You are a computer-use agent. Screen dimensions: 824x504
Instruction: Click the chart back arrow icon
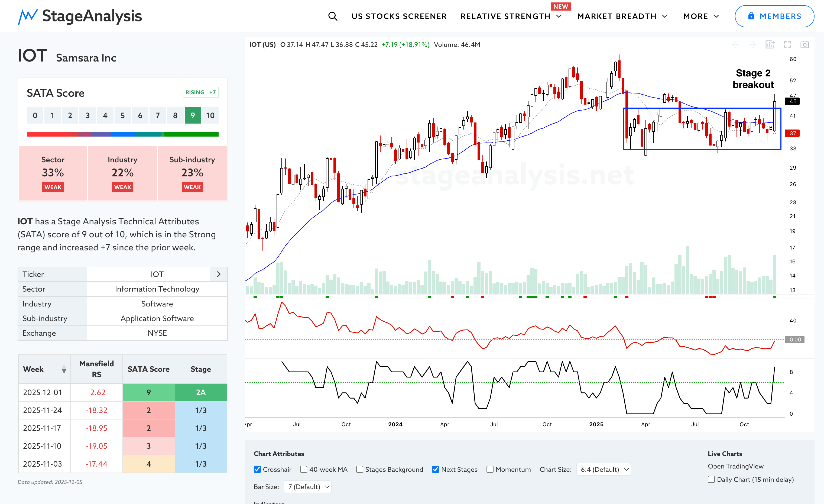coord(735,44)
